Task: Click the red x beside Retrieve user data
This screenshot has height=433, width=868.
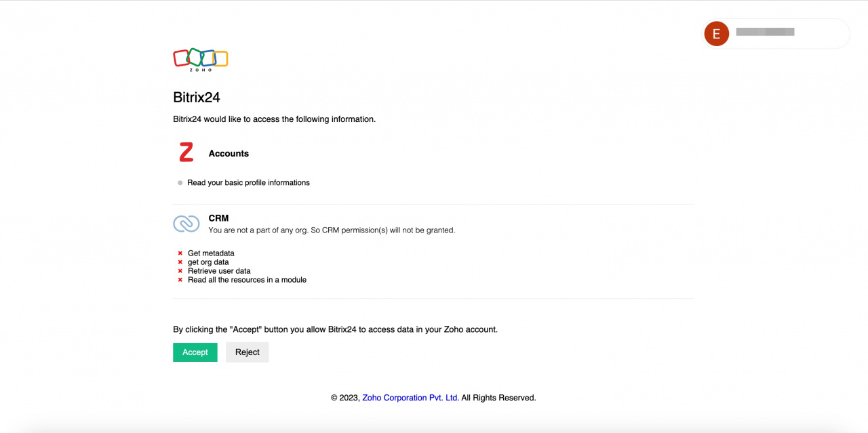Action: (x=180, y=270)
